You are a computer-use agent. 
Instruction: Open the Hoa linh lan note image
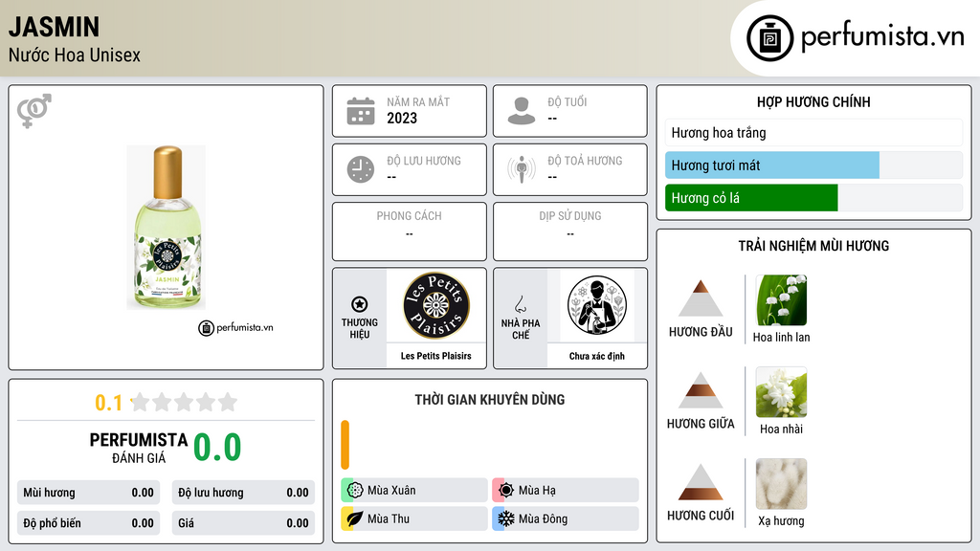[x=781, y=299]
